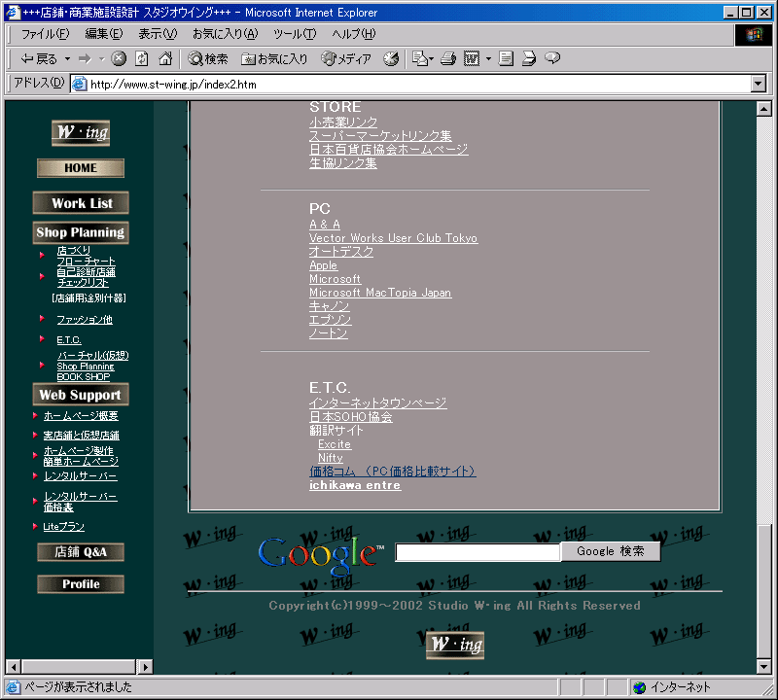Click the address bar URL field

point(410,85)
